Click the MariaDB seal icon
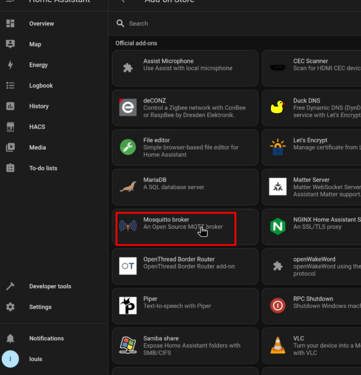Screen dimensions: 361x375 point(128,187)
